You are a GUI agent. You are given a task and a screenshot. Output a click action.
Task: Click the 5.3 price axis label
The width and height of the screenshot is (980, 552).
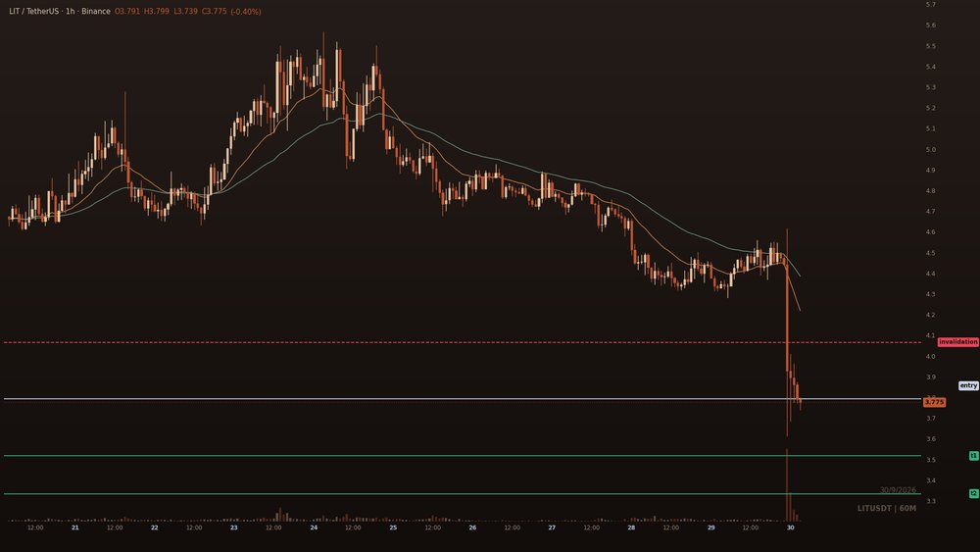click(x=931, y=87)
